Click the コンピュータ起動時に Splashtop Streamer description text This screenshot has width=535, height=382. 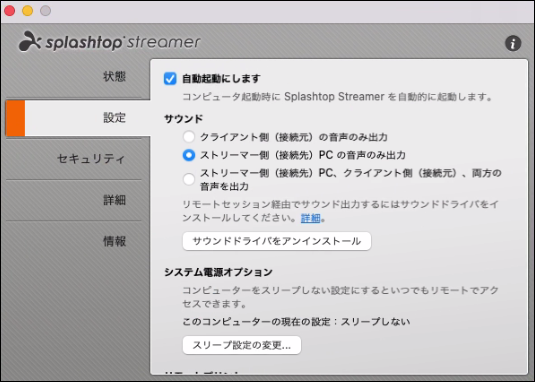coord(337,97)
